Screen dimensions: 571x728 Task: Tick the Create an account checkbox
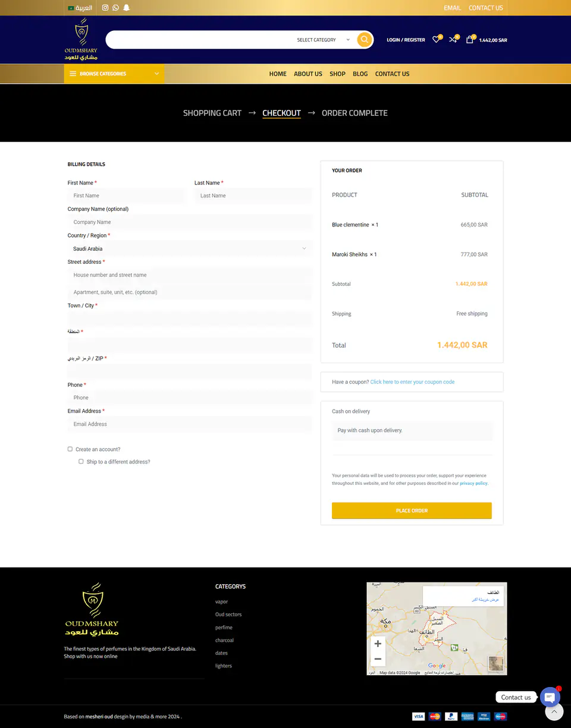pyautogui.click(x=70, y=449)
